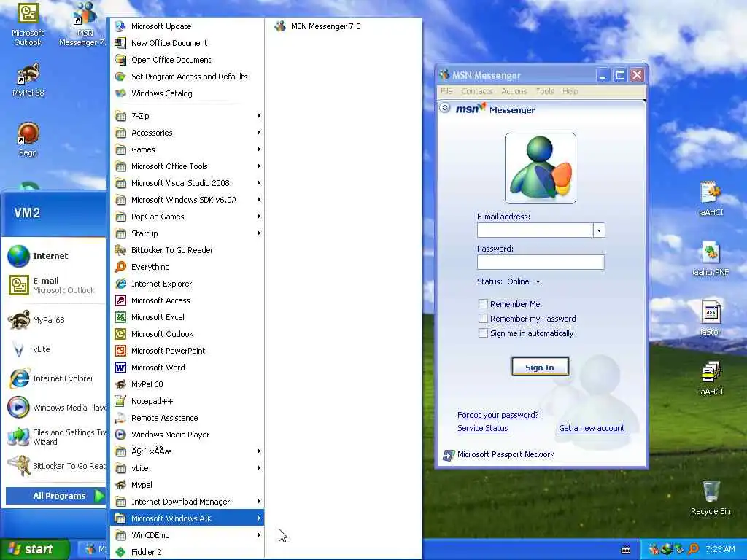Open the Contacts menu in MSN Messenger
The image size is (747, 560).
[476, 91]
